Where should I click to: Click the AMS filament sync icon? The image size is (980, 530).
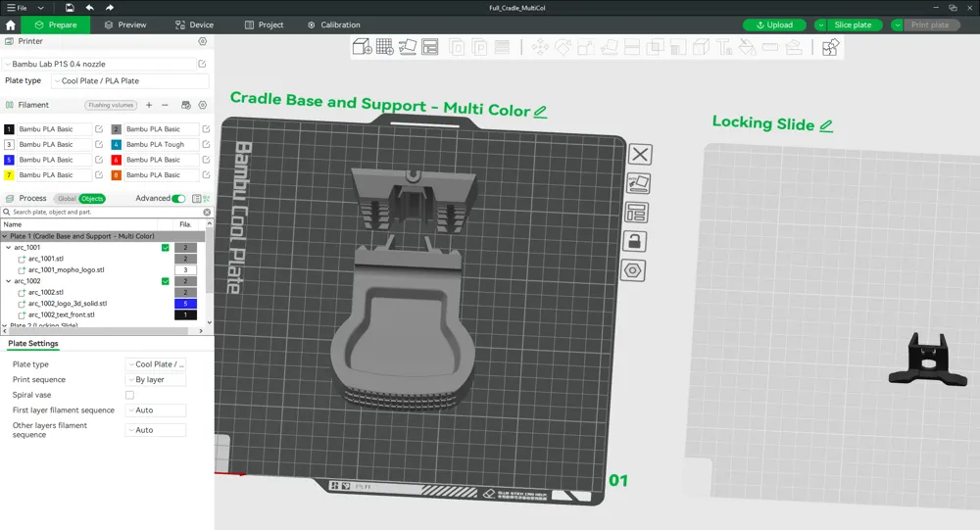point(185,105)
